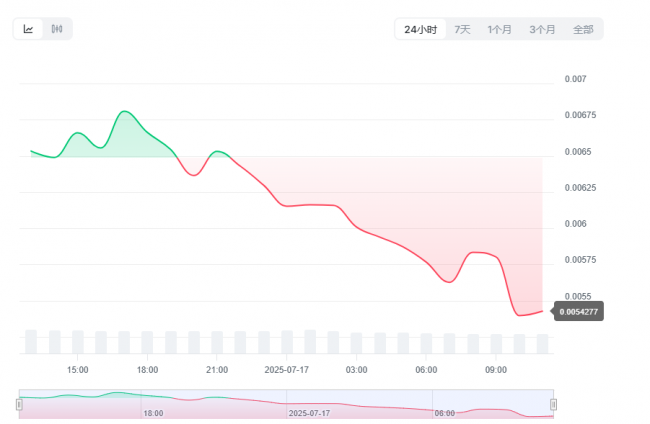Screen dimensions: 650x424
Task: Click the 21:00 time axis label
Action: (x=217, y=370)
